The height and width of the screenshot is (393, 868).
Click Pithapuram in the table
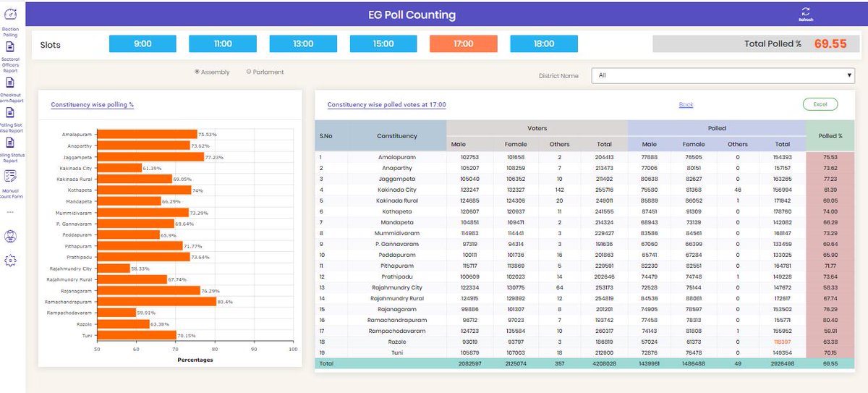click(x=397, y=266)
